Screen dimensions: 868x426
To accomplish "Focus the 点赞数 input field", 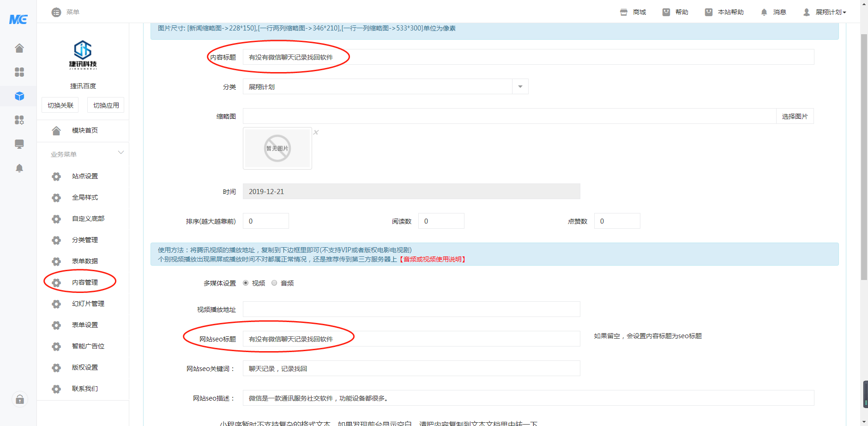I will (x=617, y=221).
